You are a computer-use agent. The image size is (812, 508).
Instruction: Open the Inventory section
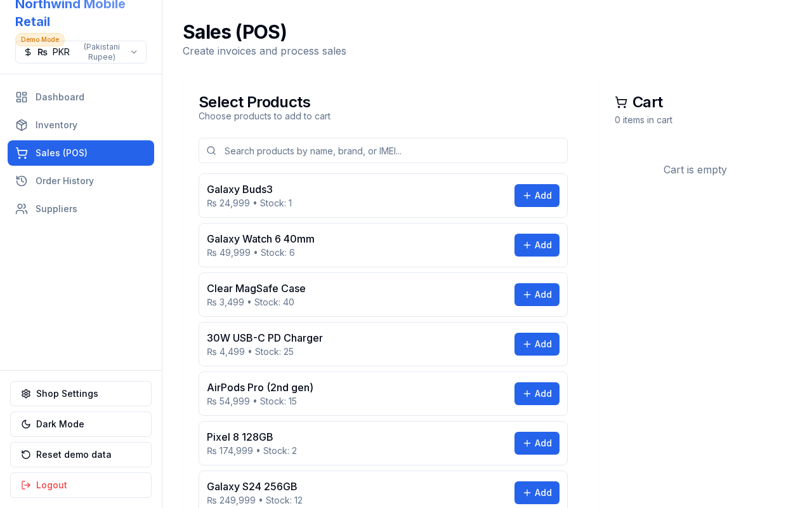click(81, 125)
